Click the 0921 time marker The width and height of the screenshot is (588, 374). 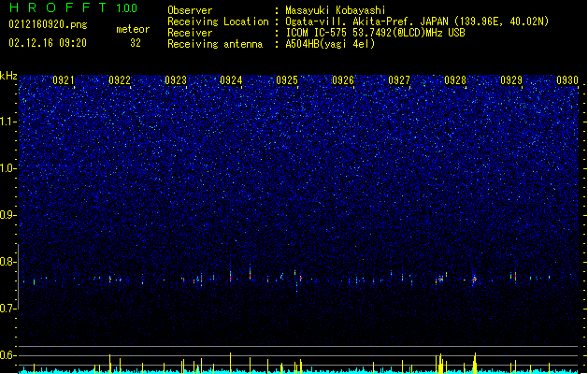[63, 80]
